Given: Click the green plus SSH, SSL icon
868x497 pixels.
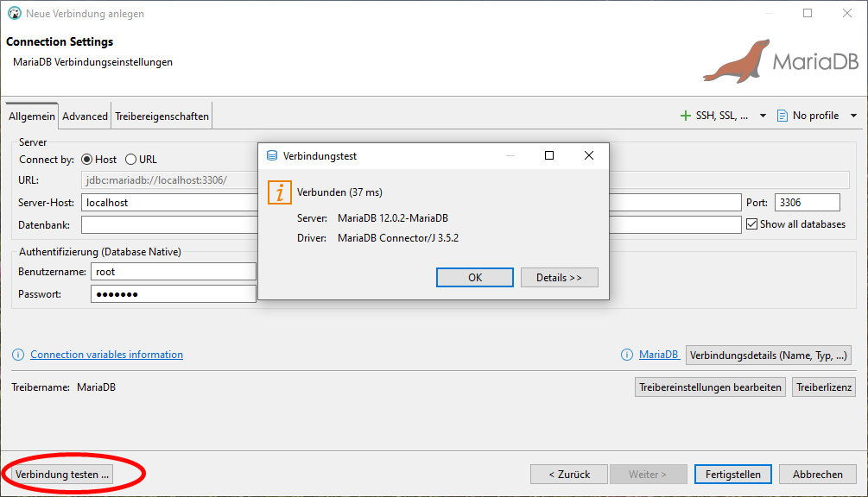Looking at the screenshot, I should pyautogui.click(x=686, y=116).
